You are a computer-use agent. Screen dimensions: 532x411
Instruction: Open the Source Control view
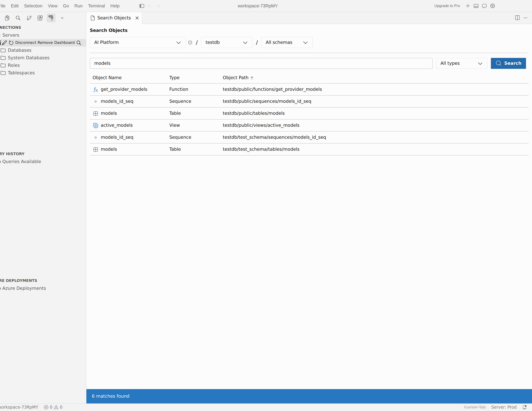coord(29,18)
